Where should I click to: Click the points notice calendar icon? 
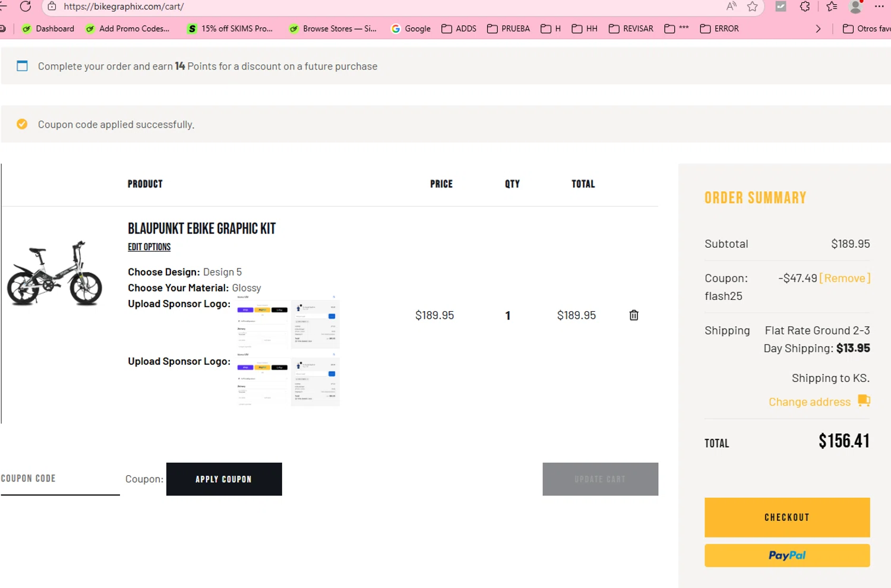click(22, 66)
